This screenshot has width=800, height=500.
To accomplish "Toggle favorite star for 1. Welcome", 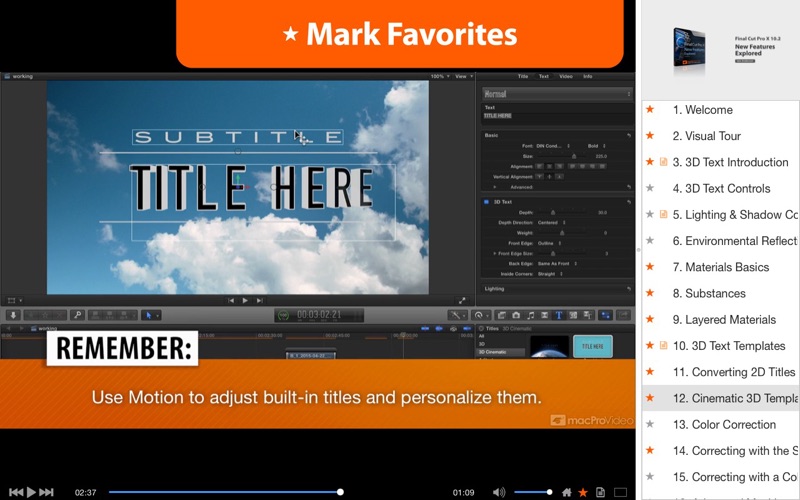I will pyautogui.click(x=650, y=109).
